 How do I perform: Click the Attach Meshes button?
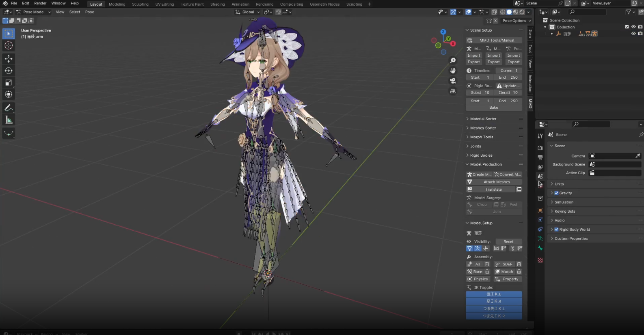tap(494, 182)
